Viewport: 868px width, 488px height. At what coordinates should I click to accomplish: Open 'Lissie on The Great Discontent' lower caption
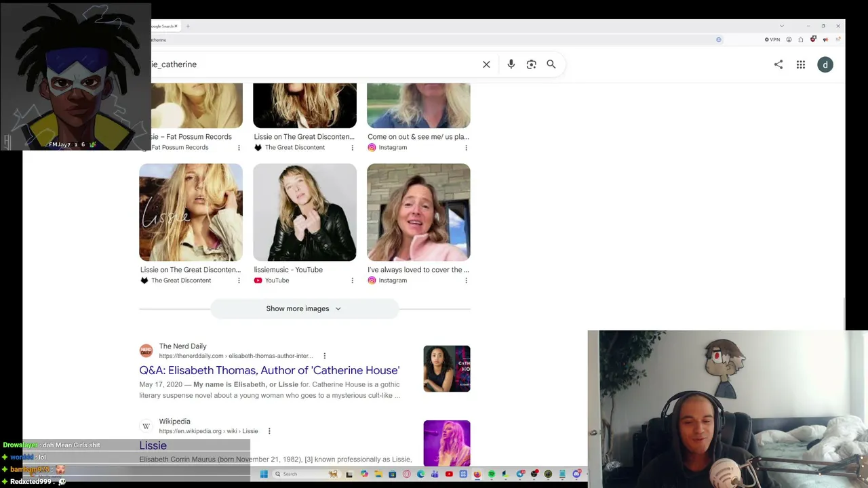191,270
